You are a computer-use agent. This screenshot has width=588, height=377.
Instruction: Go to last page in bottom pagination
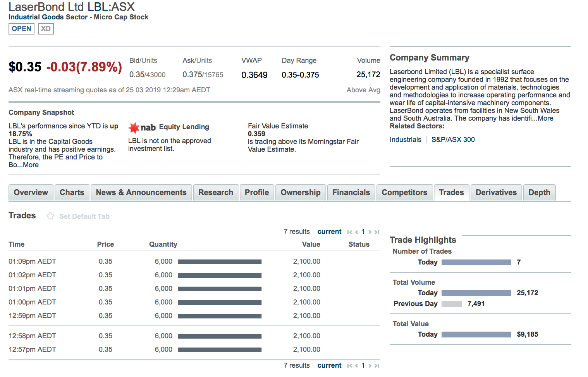click(x=377, y=366)
